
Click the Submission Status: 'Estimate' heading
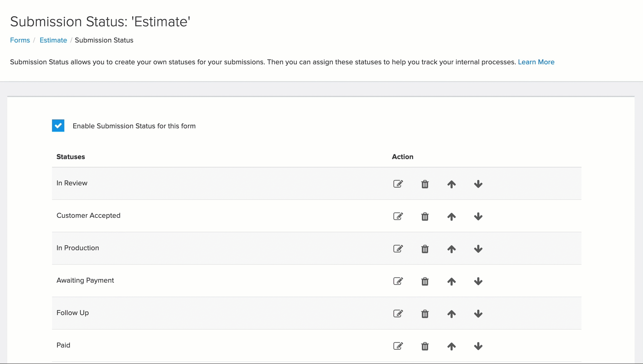tap(100, 22)
